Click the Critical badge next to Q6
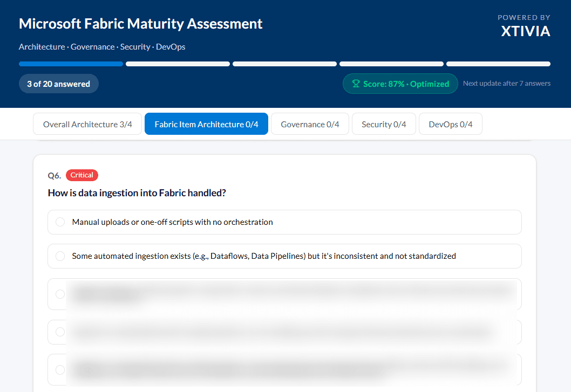 point(81,175)
